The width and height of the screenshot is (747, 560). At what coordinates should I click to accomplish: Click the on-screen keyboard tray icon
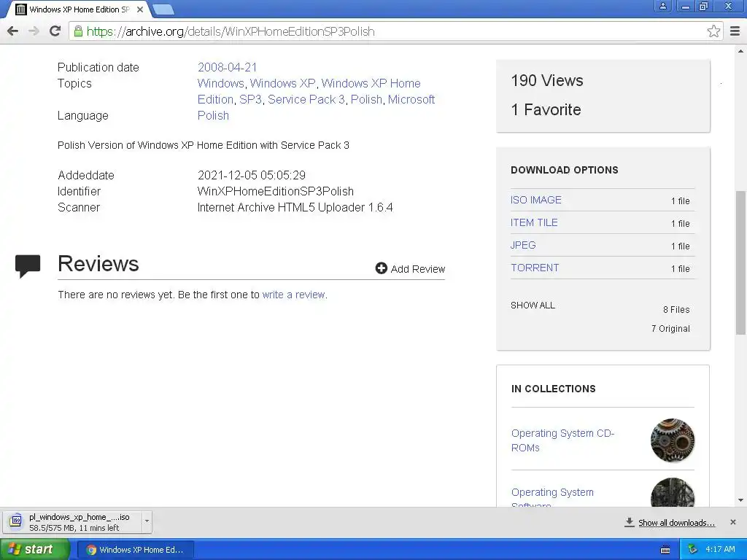(665, 550)
